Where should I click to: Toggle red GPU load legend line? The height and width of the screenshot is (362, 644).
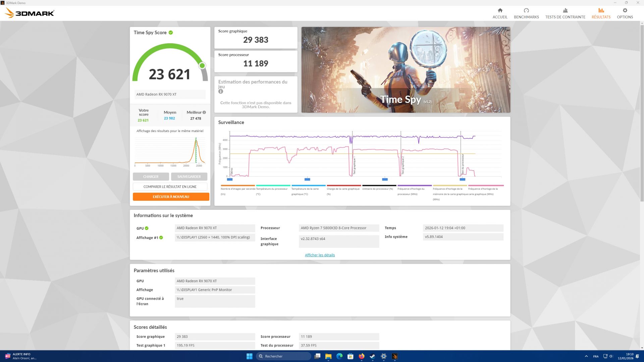[x=344, y=186]
